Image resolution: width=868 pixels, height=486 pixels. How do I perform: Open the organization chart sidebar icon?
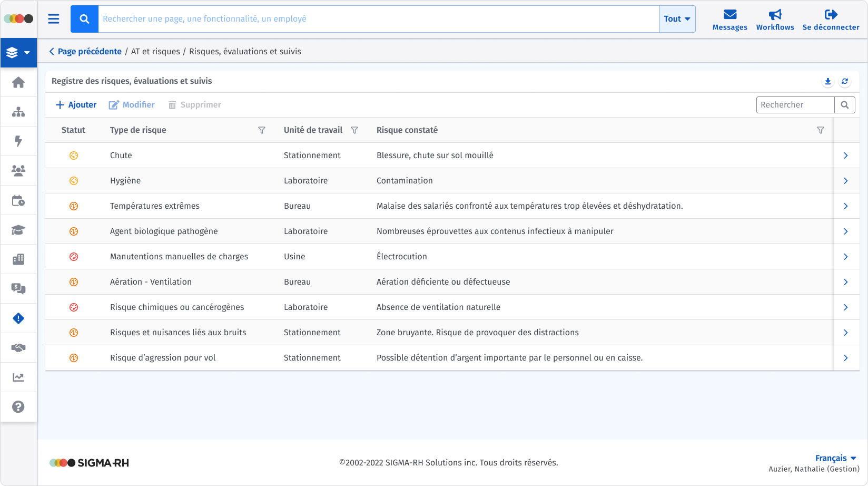[x=18, y=112]
